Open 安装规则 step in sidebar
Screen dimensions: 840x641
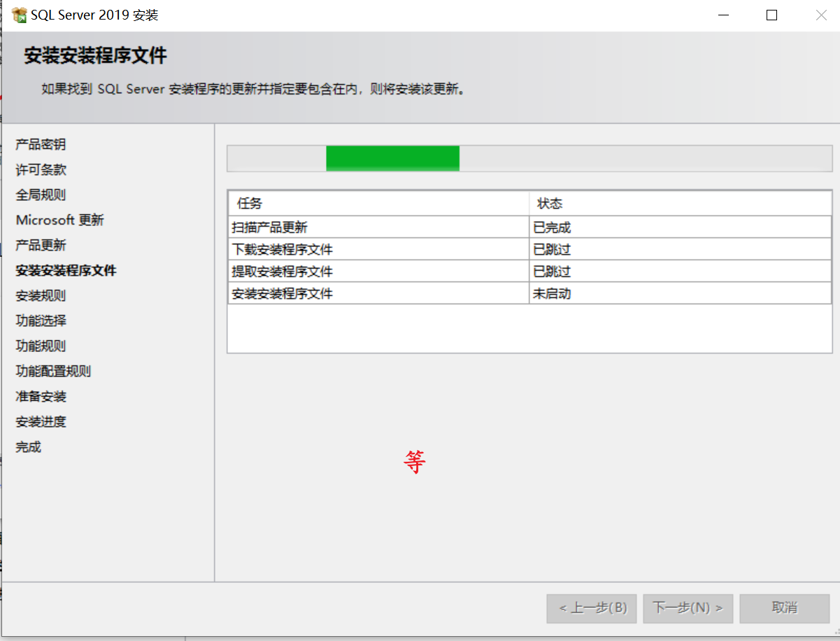[x=41, y=296]
